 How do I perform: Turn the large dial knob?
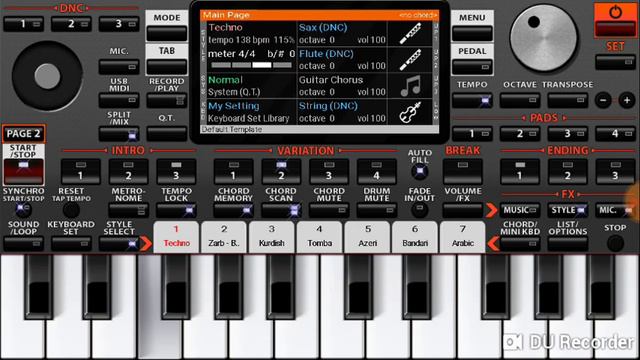(x=543, y=38)
